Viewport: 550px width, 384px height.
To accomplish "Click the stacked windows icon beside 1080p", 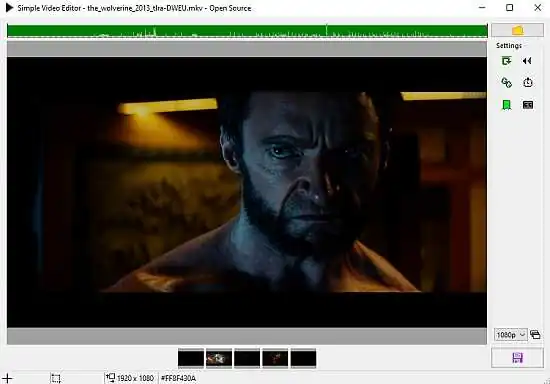I will tap(535, 335).
